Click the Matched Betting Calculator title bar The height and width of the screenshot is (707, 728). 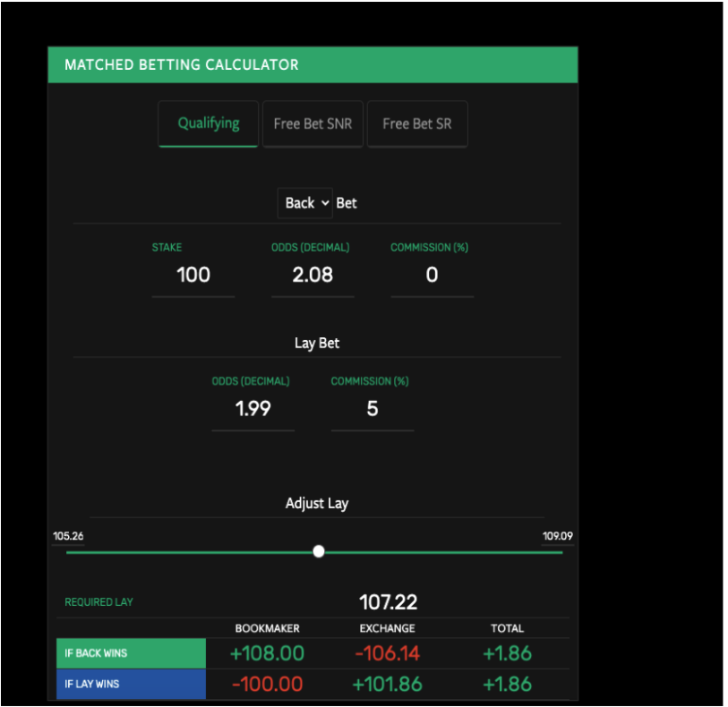point(313,65)
